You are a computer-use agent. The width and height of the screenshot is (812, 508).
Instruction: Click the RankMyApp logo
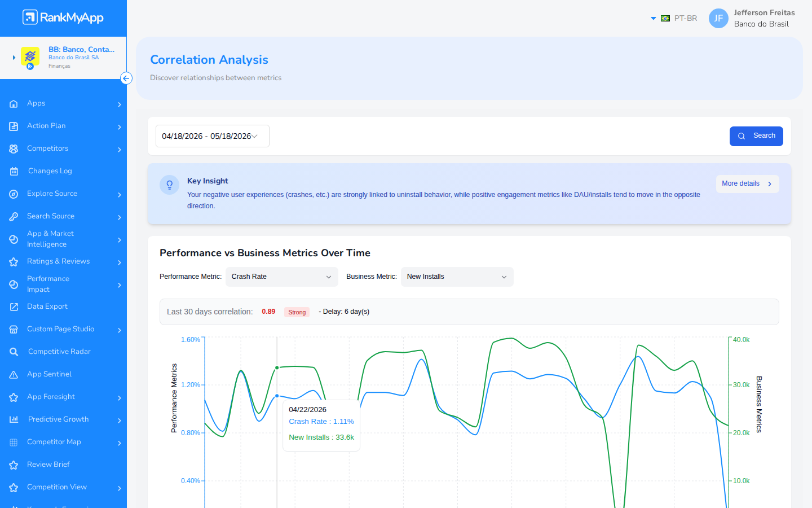coord(63,17)
